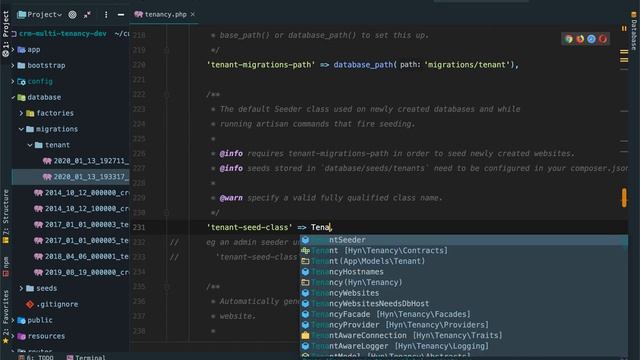
Task: Collapse the database folder
Action: [13, 97]
